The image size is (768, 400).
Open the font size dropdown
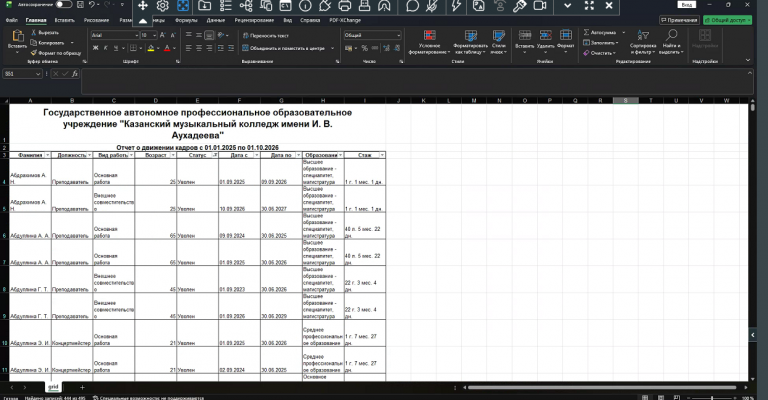[154, 35]
